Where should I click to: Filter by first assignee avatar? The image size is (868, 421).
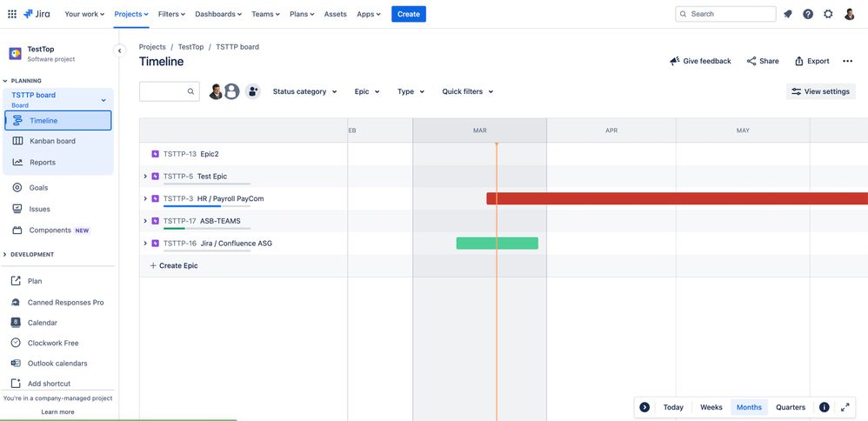pyautogui.click(x=216, y=91)
